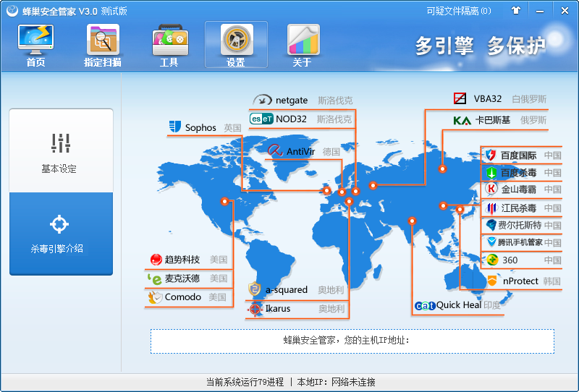Click the 江民杀毒 icon
The height and width of the screenshot is (392, 579).
[x=491, y=208]
